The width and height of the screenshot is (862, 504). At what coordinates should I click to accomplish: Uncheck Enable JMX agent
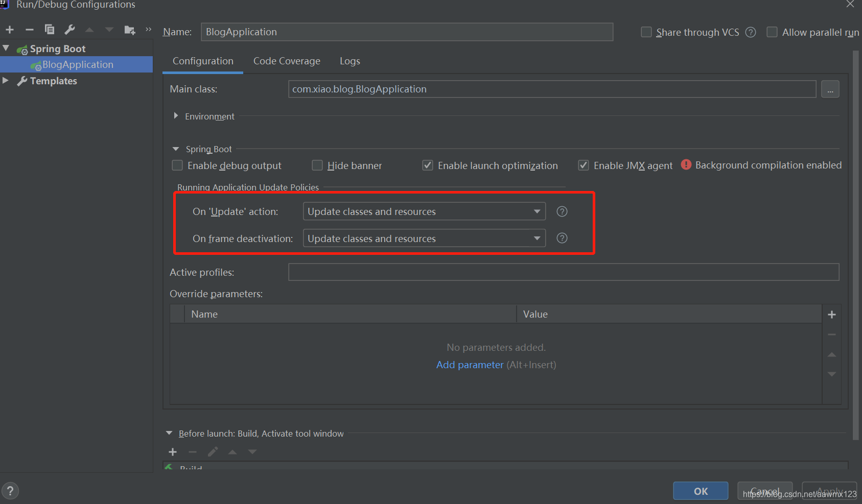pyautogui.click(x=584, y=165)
